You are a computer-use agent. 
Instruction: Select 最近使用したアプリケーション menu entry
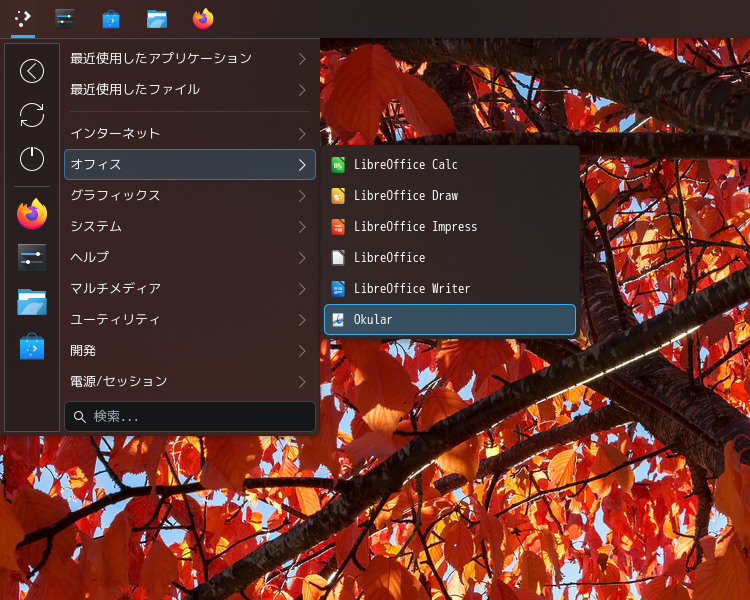[190, 58]
